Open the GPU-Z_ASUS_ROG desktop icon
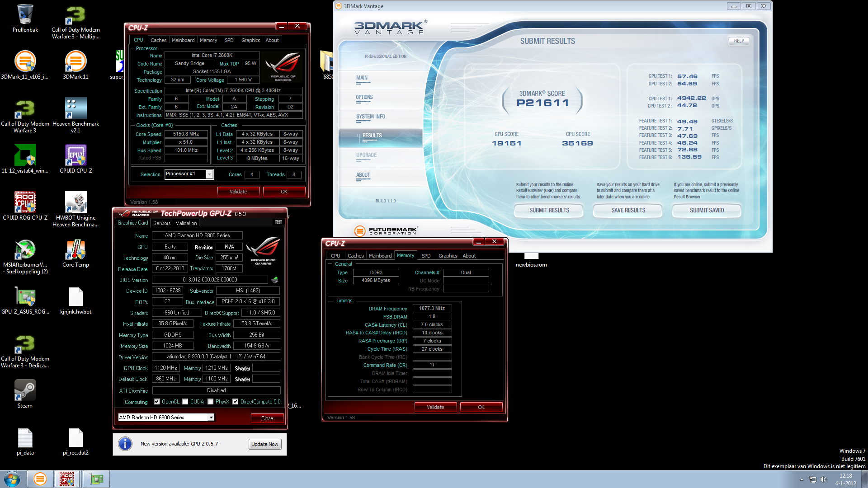The height and width of the screenshot is (488, 868). click(x=25, y=300)
